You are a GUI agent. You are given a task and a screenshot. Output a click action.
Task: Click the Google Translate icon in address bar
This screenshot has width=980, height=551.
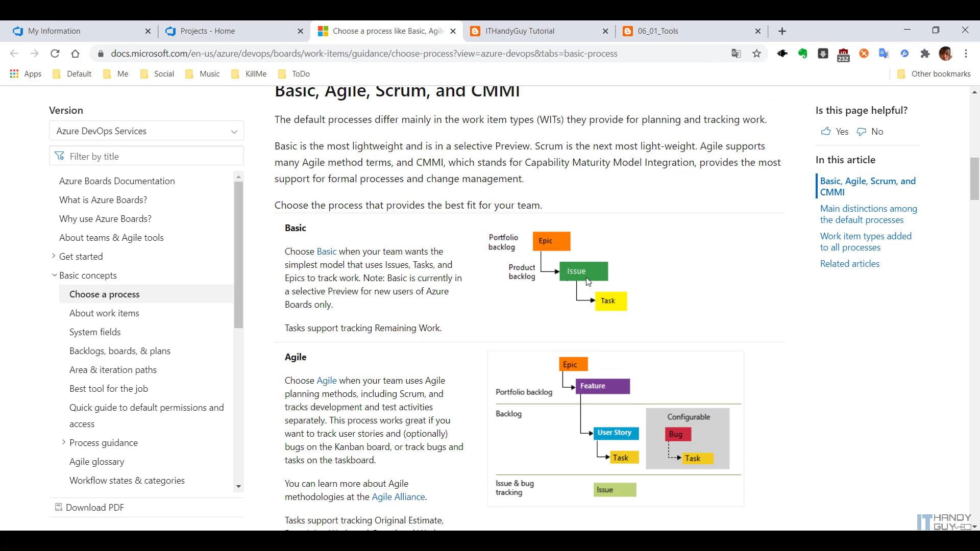(736, 54)
